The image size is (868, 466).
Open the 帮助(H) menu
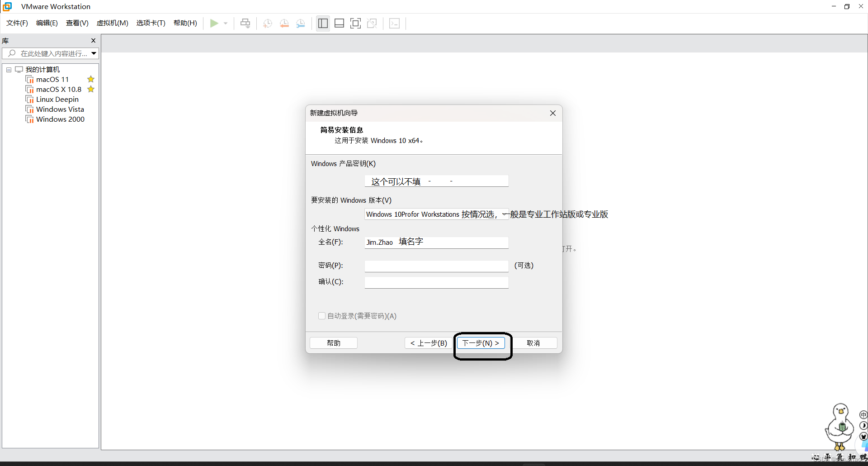[x=185, y=23]
